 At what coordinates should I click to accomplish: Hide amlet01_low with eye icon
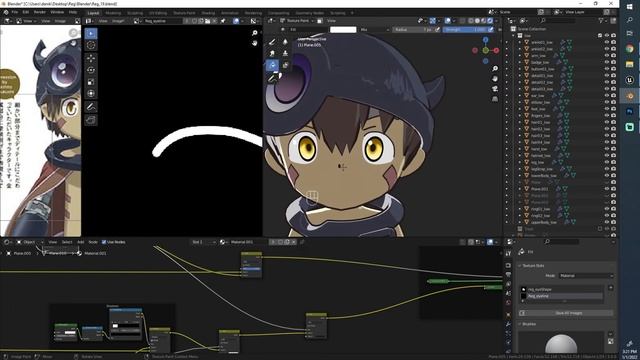(607, 42)
